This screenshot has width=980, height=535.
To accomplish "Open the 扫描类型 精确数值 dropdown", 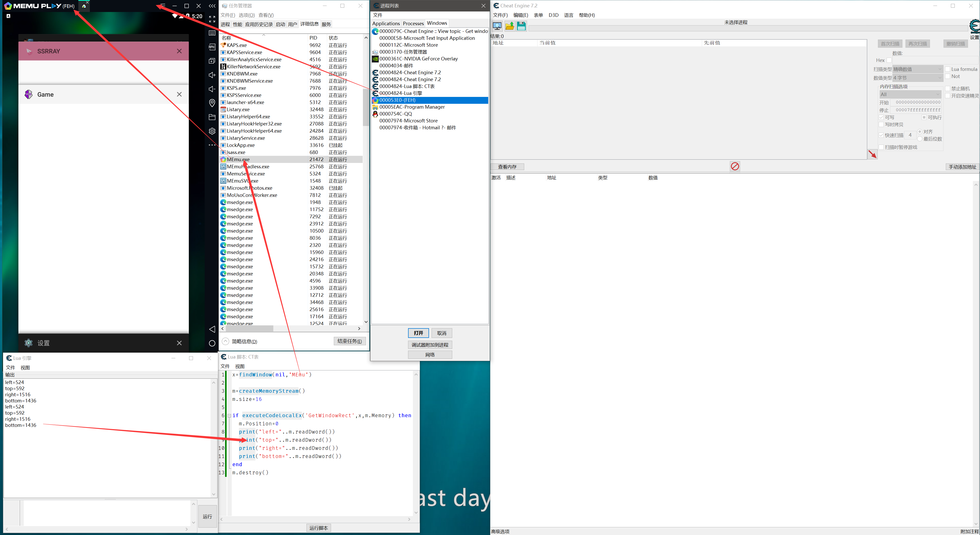I will click(x=917, y=69).
